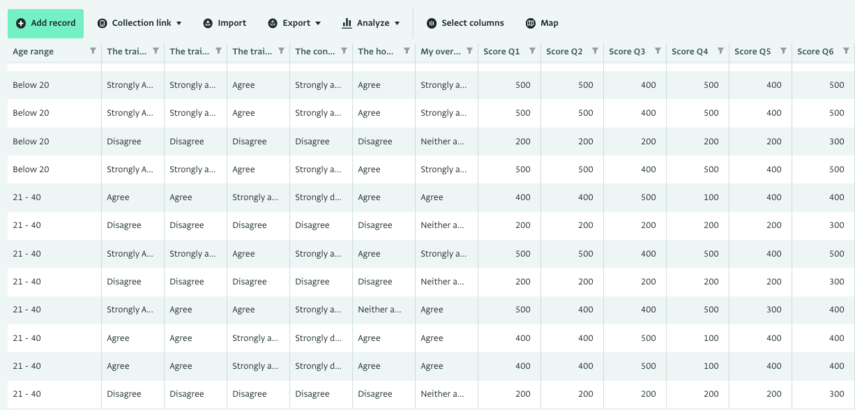The image size is (855, 410).
Task: Click the Score Q2 filter icon
Action: (x=595, y=51)
